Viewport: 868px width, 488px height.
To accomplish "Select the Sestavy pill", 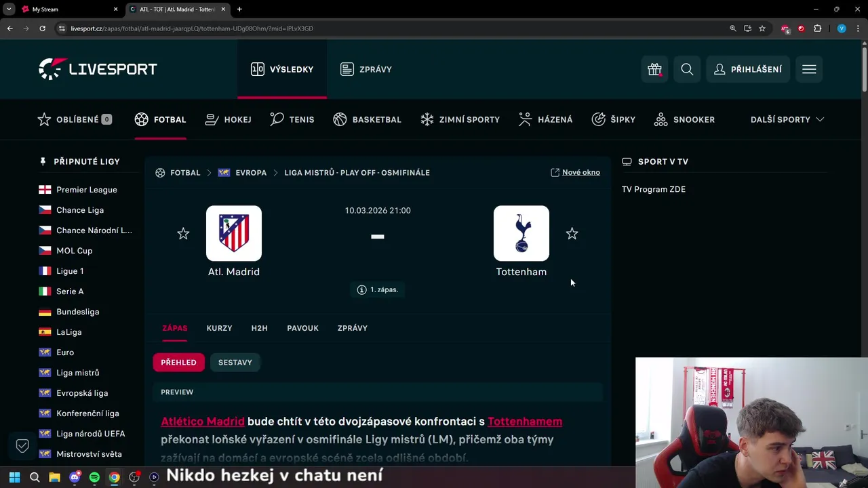I will point(235,363).
